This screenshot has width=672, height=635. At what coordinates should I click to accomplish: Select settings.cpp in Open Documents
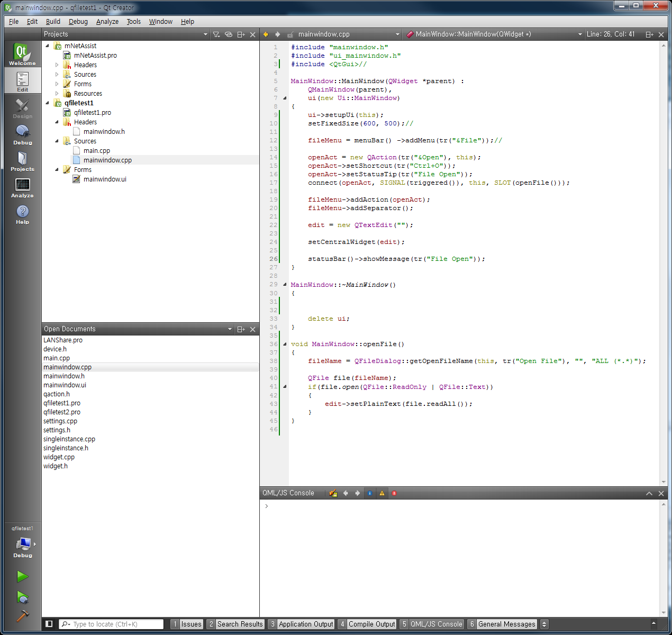[60, 421]
